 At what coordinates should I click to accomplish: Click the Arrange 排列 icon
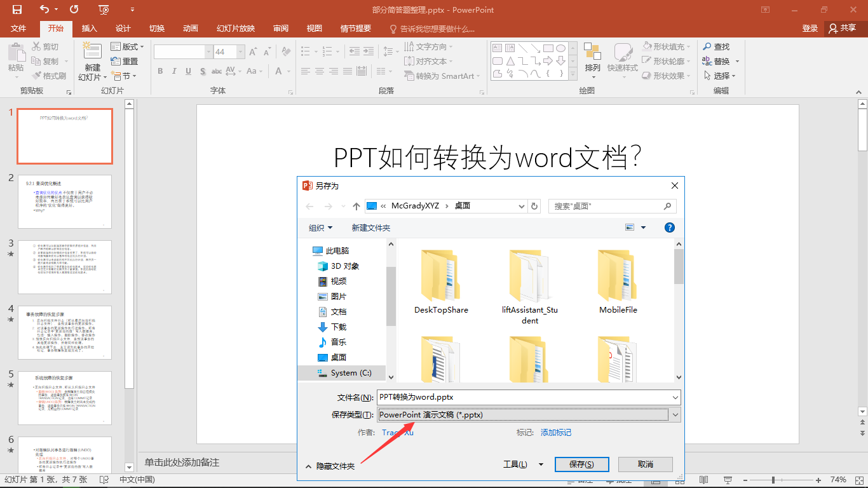(592, 52)
